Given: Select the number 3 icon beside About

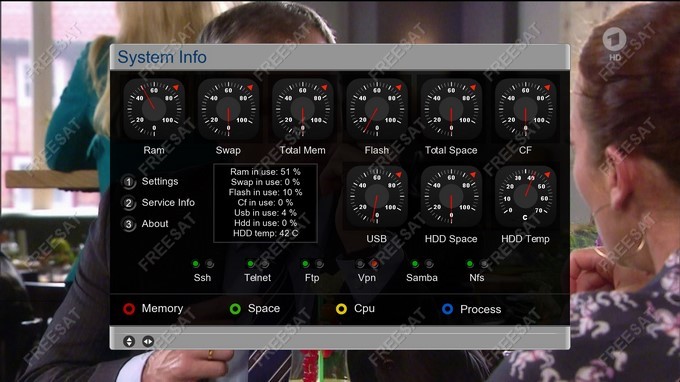Looking at the screenshot, I should point(128,224).
